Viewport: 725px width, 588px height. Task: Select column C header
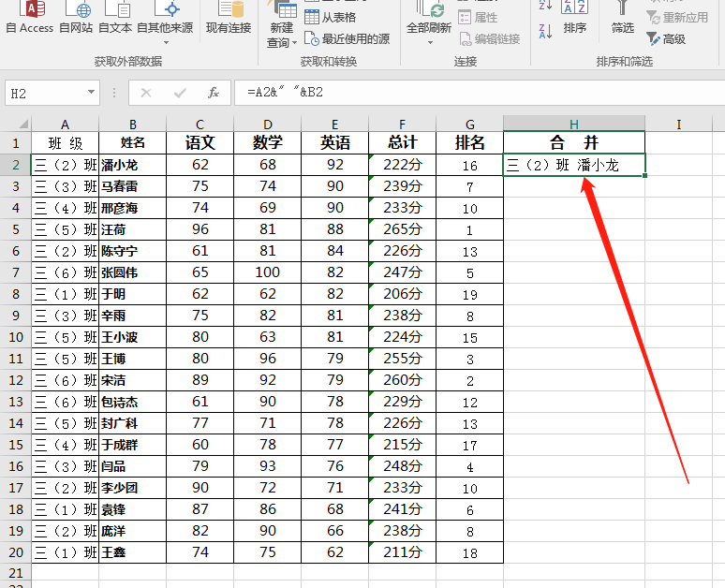[200, 125]
